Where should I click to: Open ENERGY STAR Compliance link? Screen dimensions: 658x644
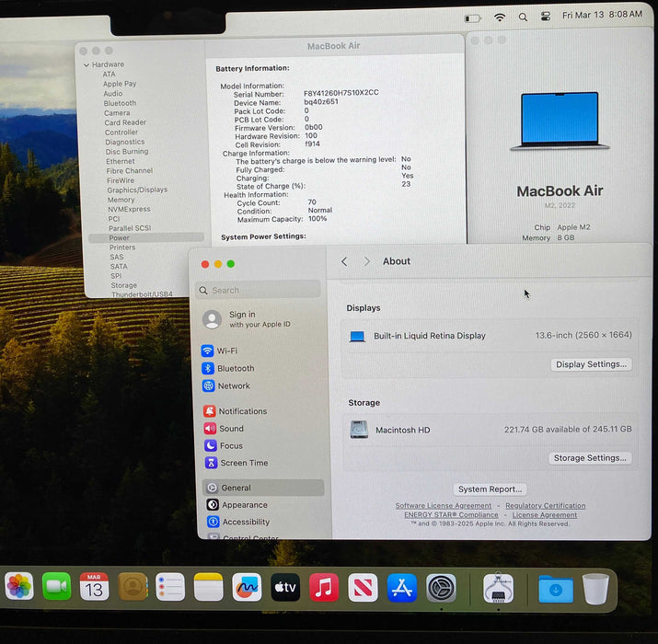click(x=451, y=515)
